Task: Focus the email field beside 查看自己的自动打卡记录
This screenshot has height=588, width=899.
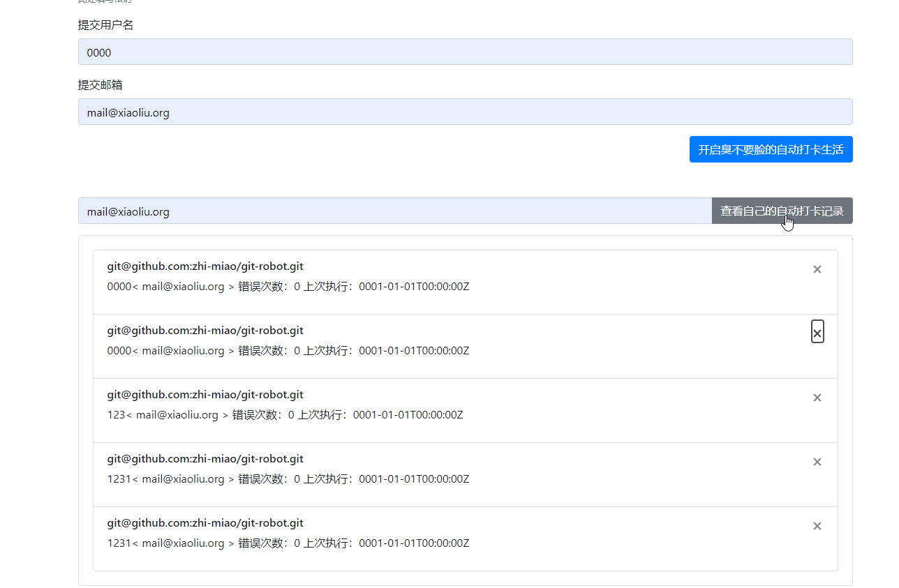Action: click(x=395, y=211)
